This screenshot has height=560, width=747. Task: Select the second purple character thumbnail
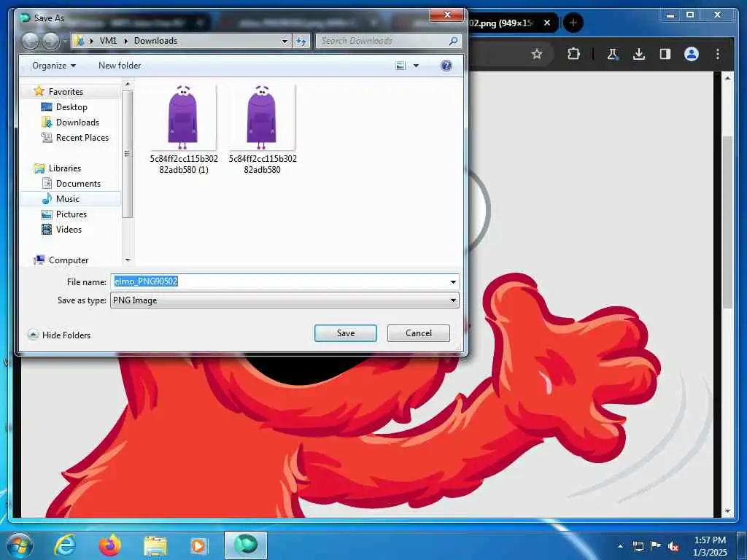(x=262, y=130)
